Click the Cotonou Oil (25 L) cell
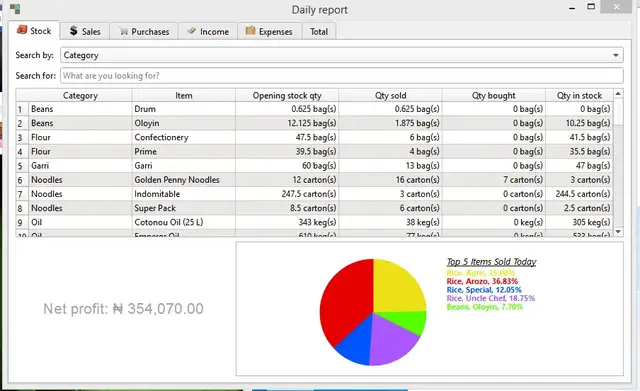The width and height of the screenshot is (640, 391). [x=183, y=222]
